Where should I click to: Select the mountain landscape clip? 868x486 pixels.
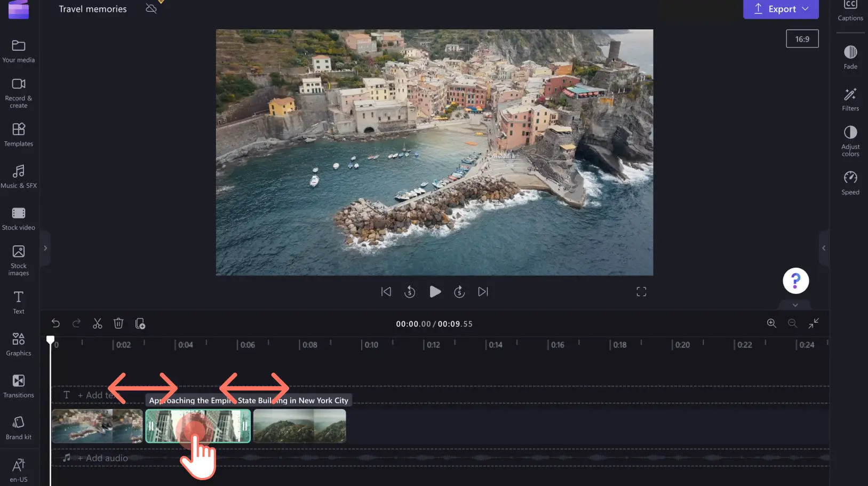coord(300,426)
